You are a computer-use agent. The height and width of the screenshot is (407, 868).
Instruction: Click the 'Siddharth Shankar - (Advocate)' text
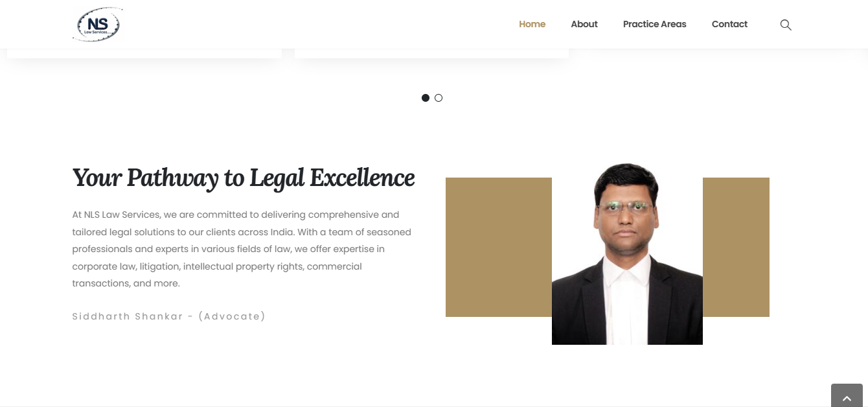(x=169, y=316)
